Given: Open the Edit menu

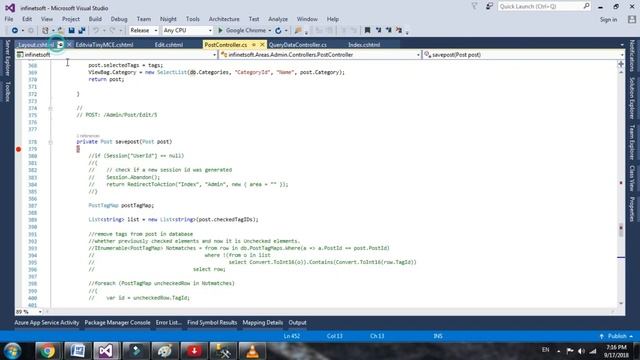Looking at the screenshot, I should [x=27, y=19].
